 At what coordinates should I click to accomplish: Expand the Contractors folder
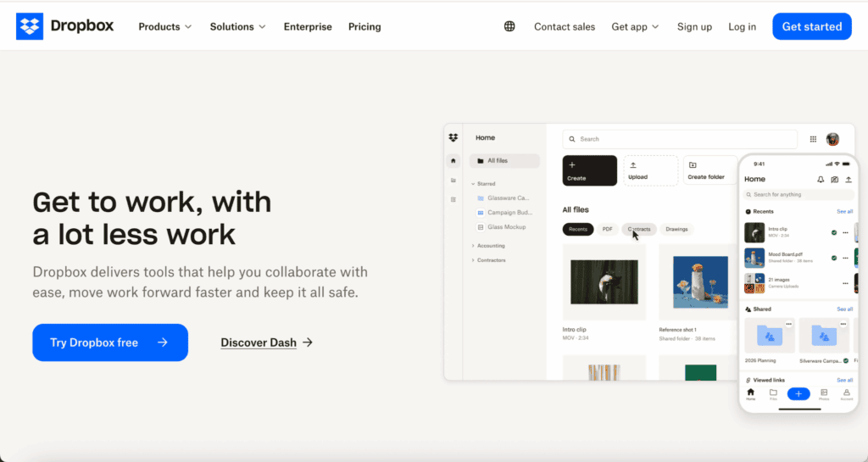[473, 260]
